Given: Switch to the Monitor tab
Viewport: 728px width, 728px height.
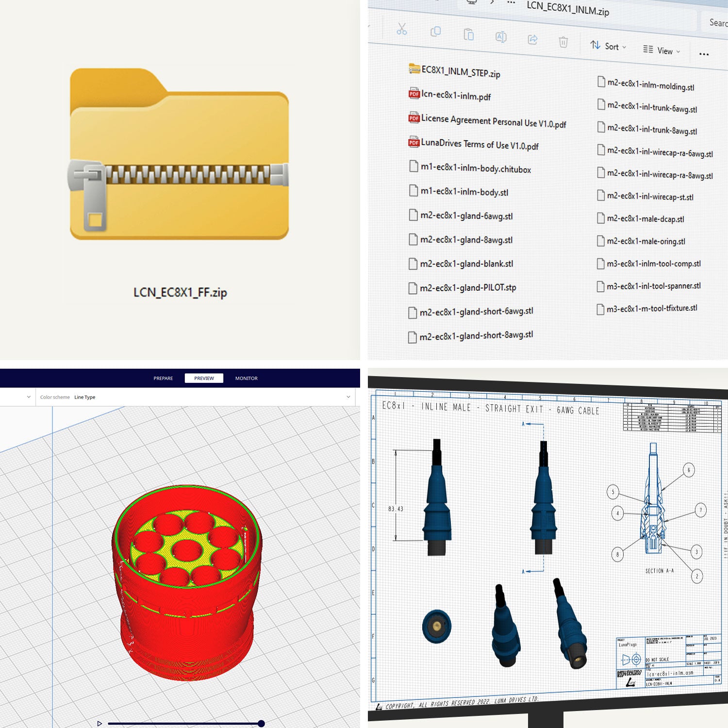Looking at the screenshot, I should tap(247, 378).
